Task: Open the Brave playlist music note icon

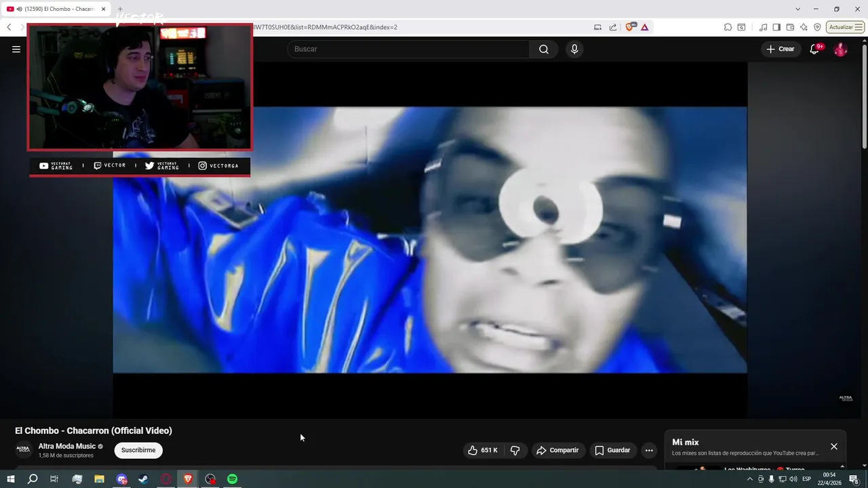Action: 764,27
